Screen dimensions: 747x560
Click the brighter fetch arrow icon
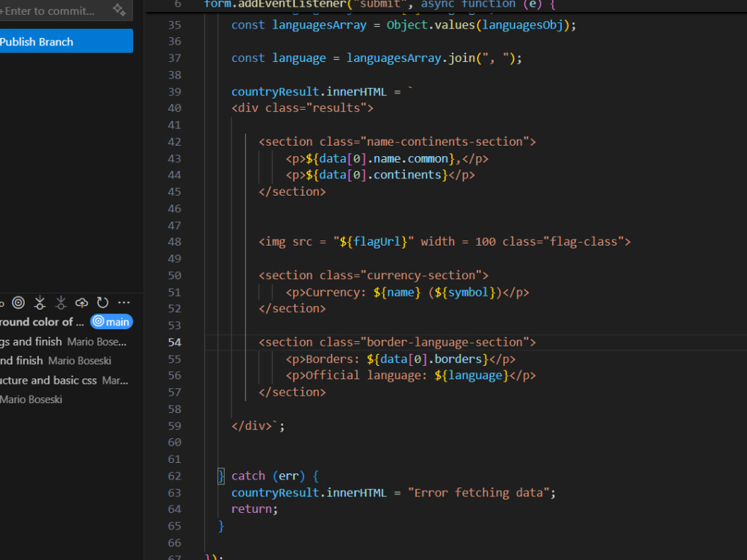[40, 302]
